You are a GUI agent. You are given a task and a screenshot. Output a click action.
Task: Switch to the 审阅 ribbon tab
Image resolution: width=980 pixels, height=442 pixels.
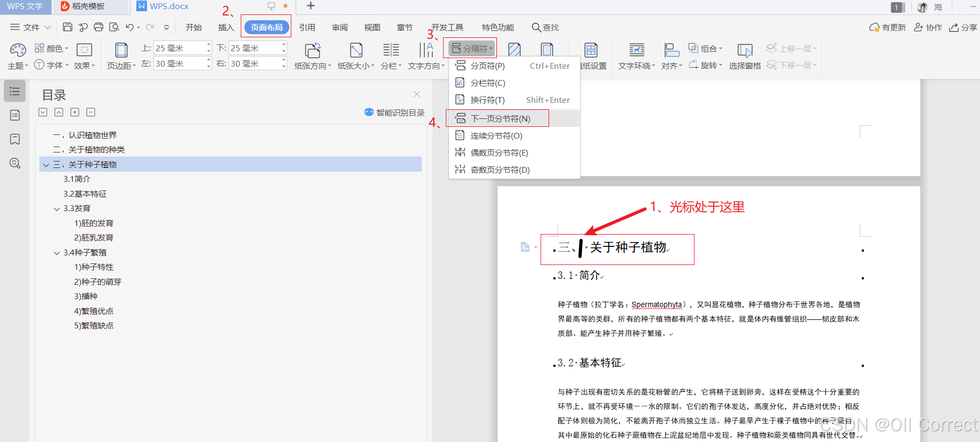click(340, 27)
